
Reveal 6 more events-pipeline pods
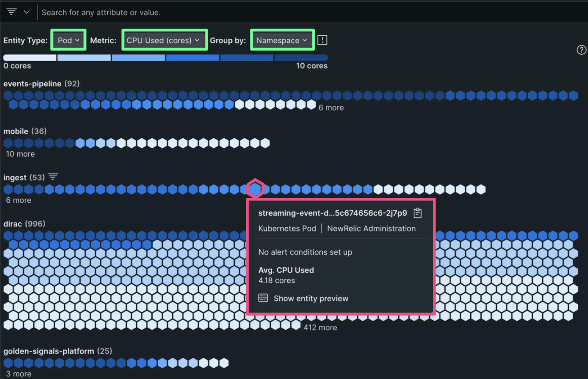click(331, 108)
